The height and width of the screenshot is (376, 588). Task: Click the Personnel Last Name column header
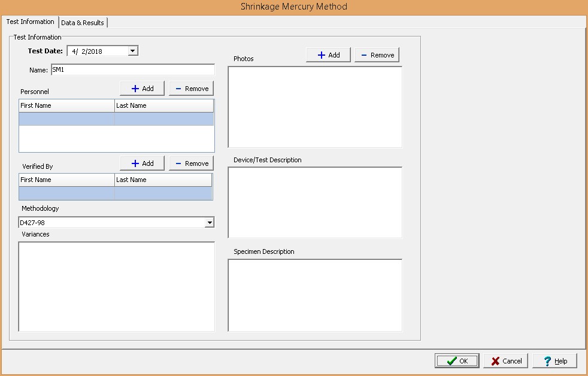(163, 106)
